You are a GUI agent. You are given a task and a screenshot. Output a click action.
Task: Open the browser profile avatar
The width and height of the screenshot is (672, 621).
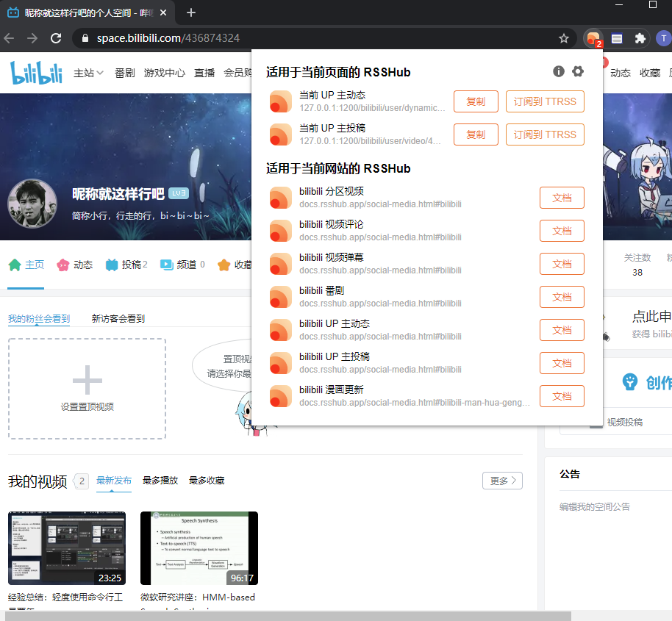coord(663,38)
